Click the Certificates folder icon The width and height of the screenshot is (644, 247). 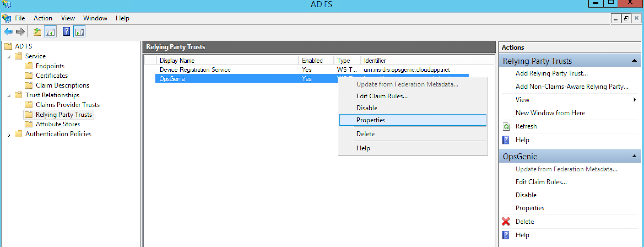click(29, 75)
